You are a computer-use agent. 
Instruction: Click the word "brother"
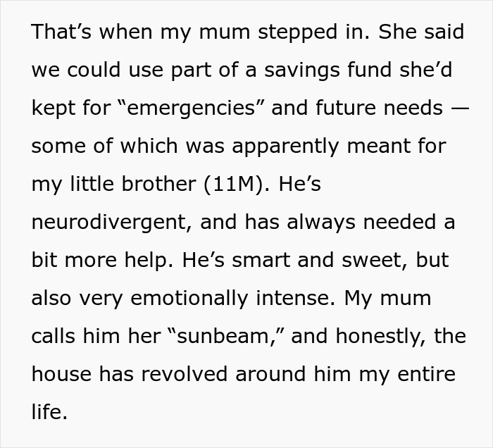click(155, 184)
